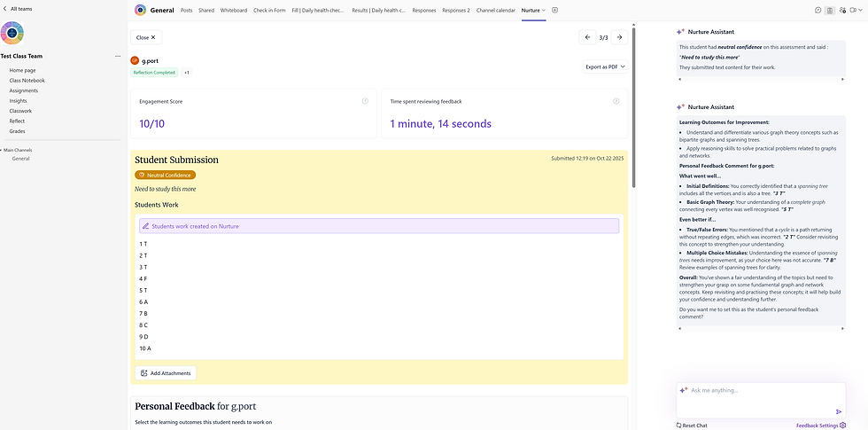Click the g.port student avatar

(135, 60)
